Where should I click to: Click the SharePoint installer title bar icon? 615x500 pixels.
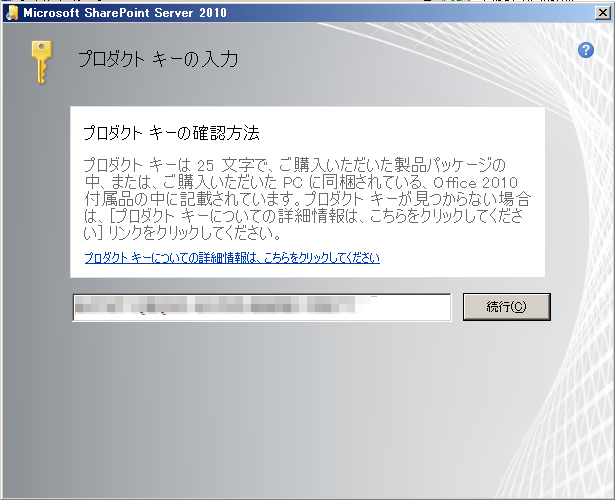coord(12,13)
